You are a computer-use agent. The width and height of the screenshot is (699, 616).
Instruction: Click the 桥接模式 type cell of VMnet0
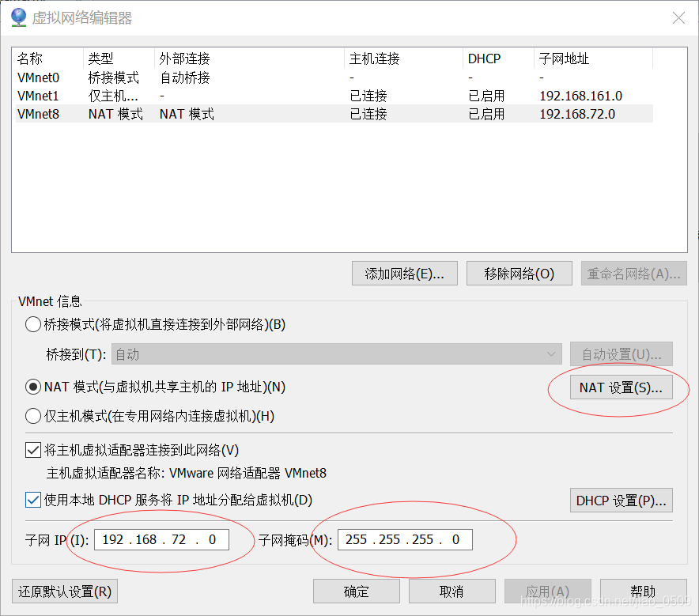coord(114,77)
